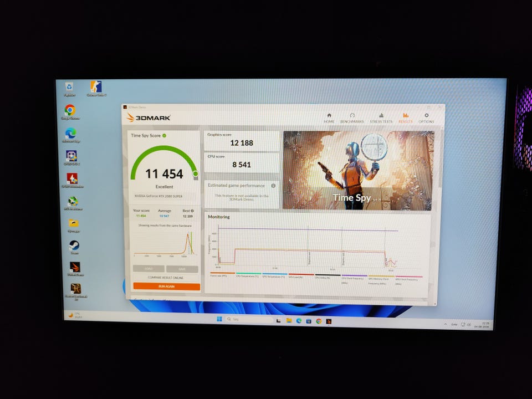Viewport: 532px width, 399px height.
Task: Open Microsoft Store from the taskbar
Action: tap(309, 321)
